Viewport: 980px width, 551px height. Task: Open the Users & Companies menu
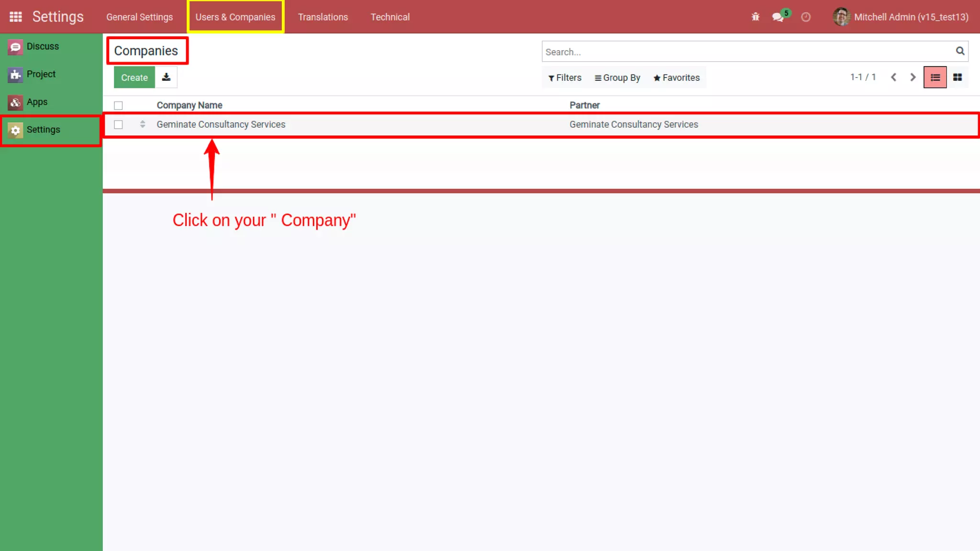(235, 17)
